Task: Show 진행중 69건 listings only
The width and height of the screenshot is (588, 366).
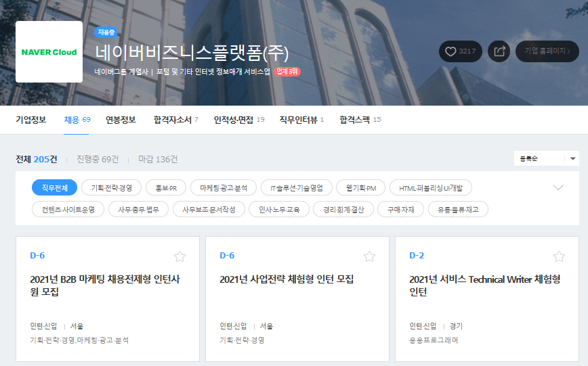Action: click(98, 159)
